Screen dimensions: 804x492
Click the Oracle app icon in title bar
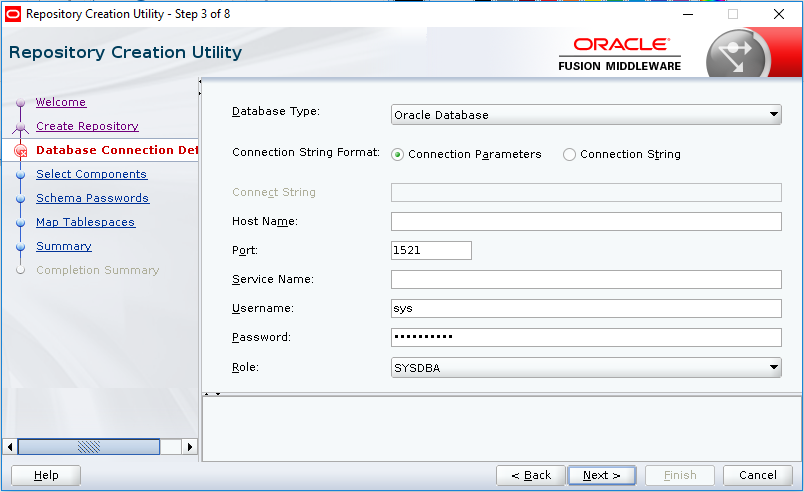pos(13,14)
